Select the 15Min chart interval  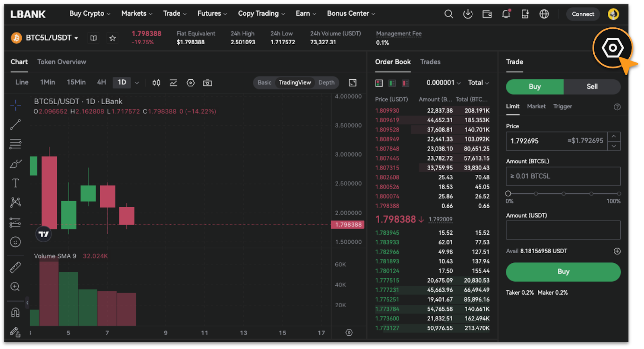[x=76, y=82]
